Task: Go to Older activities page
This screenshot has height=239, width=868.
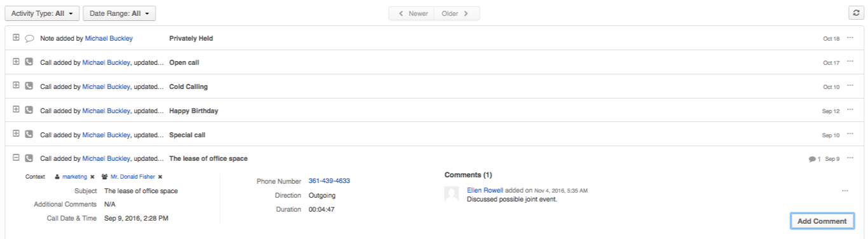Action: coord(457,13)
